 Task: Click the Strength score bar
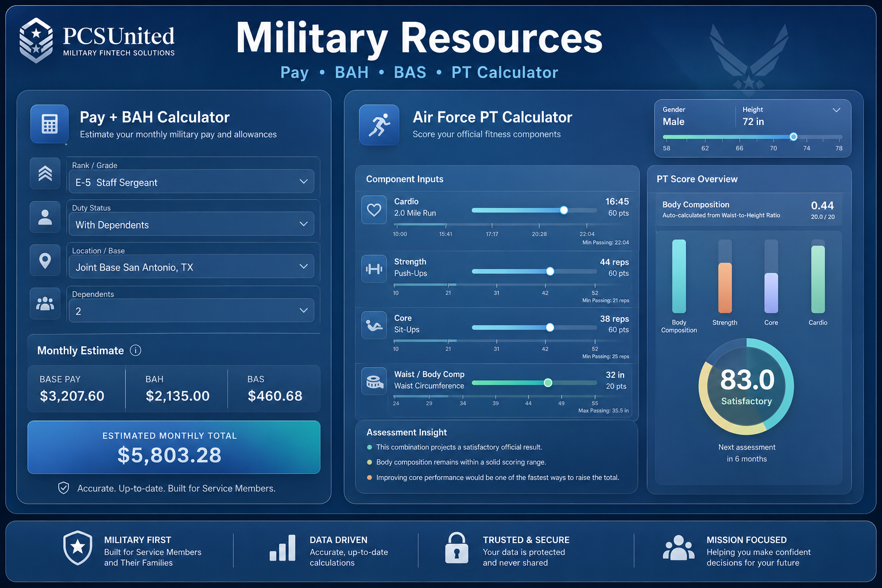725,276
